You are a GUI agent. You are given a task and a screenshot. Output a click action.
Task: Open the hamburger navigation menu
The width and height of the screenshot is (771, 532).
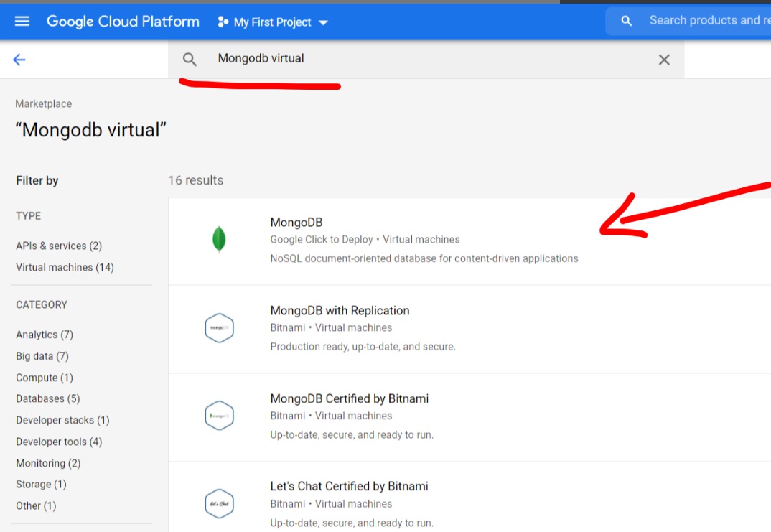(x=22, y=21)
